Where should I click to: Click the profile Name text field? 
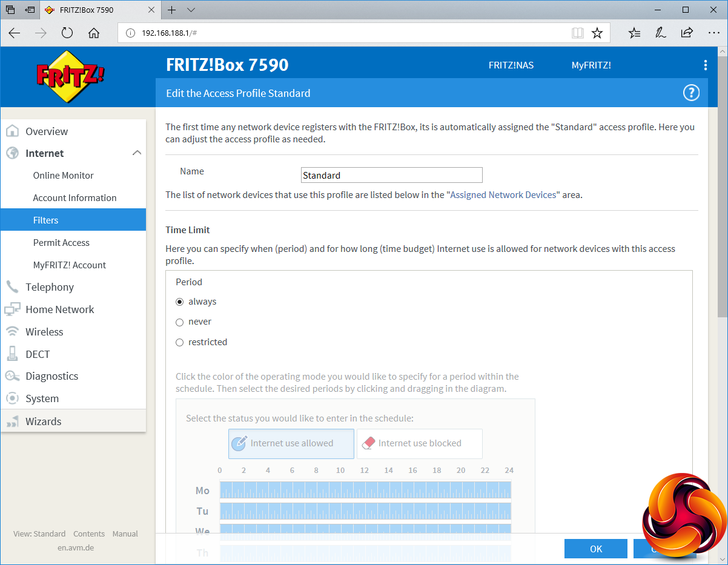[392, 175]
